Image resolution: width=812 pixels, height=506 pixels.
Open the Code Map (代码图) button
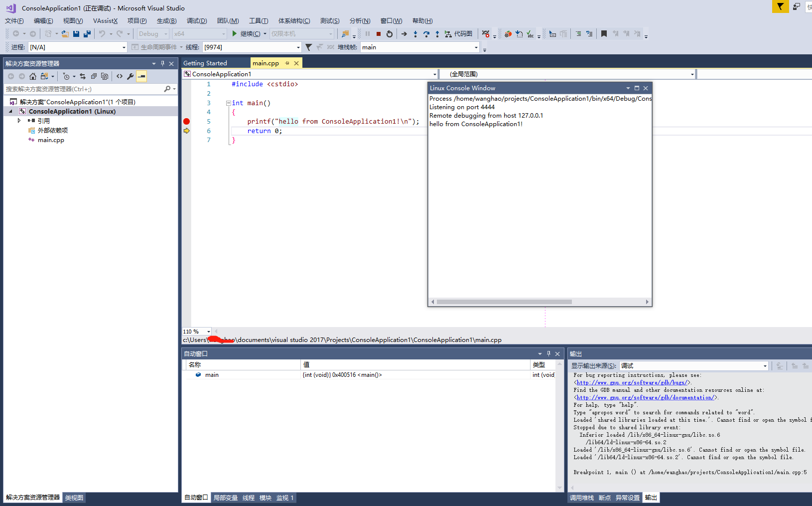coord(458,34)
